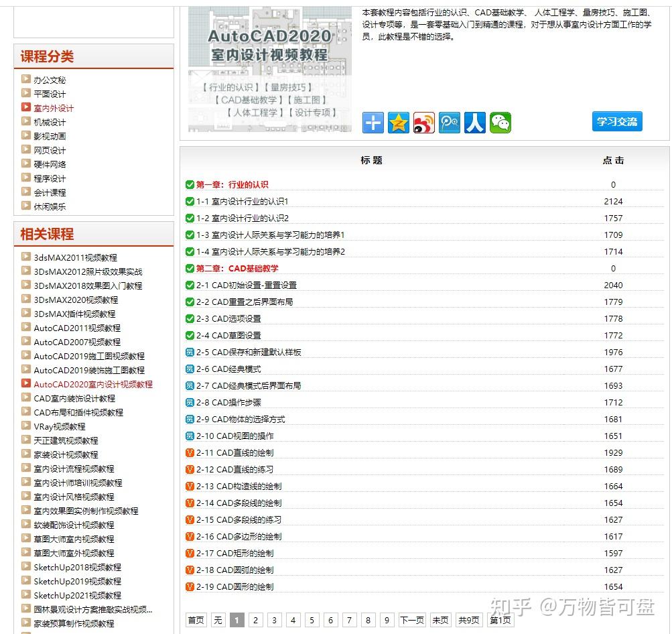
Task: Click the 学习交流 button
Action: tap(617, 121)
